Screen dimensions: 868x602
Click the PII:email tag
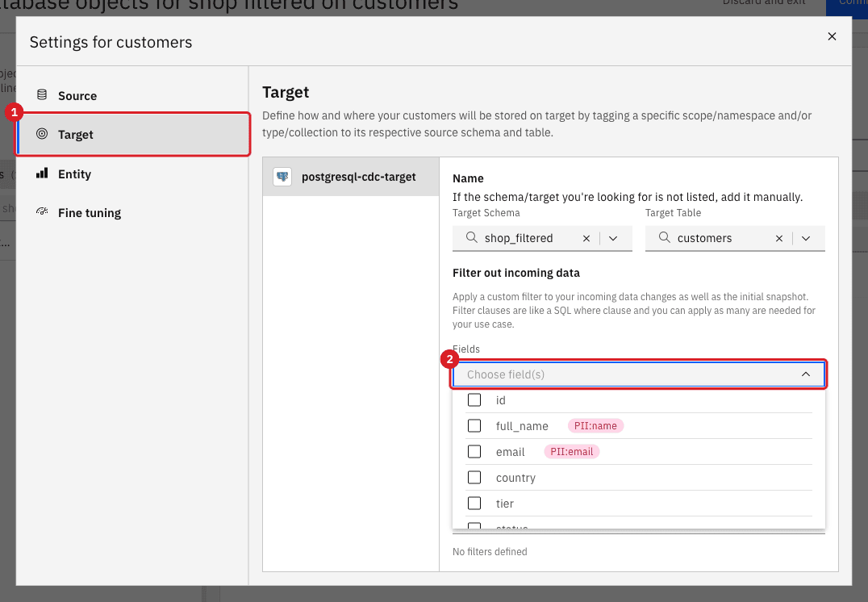(x=572, y=452)
